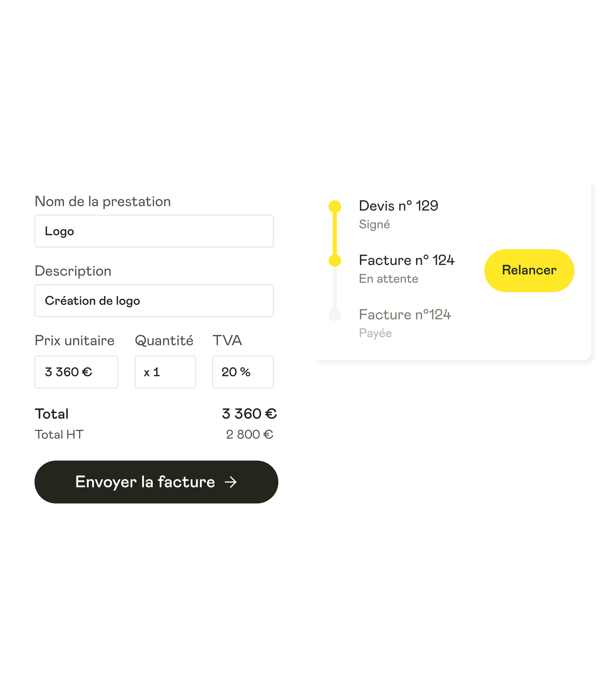The width and height of the screenshot is (609, 700).
Task: Click the arrow icon on Envoyer la facture
Action: coord(231,482)
